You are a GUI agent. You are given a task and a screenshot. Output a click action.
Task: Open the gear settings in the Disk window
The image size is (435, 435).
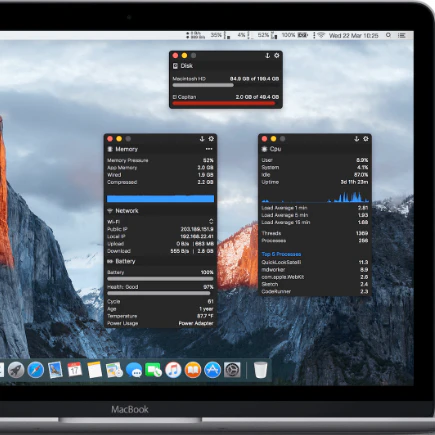pyautogui.click(x=277, y=56)
